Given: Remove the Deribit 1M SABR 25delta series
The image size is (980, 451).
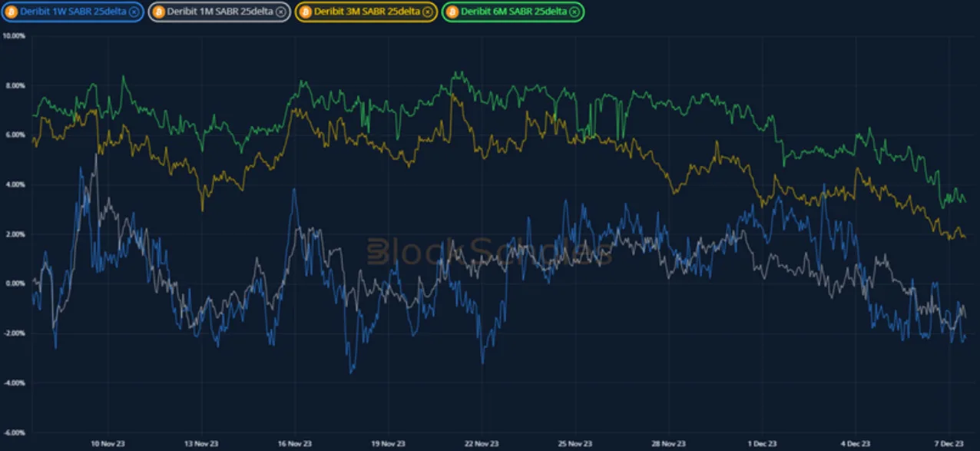Looking at the screenshot, I should pyautogui.click(x=280, y=12).
